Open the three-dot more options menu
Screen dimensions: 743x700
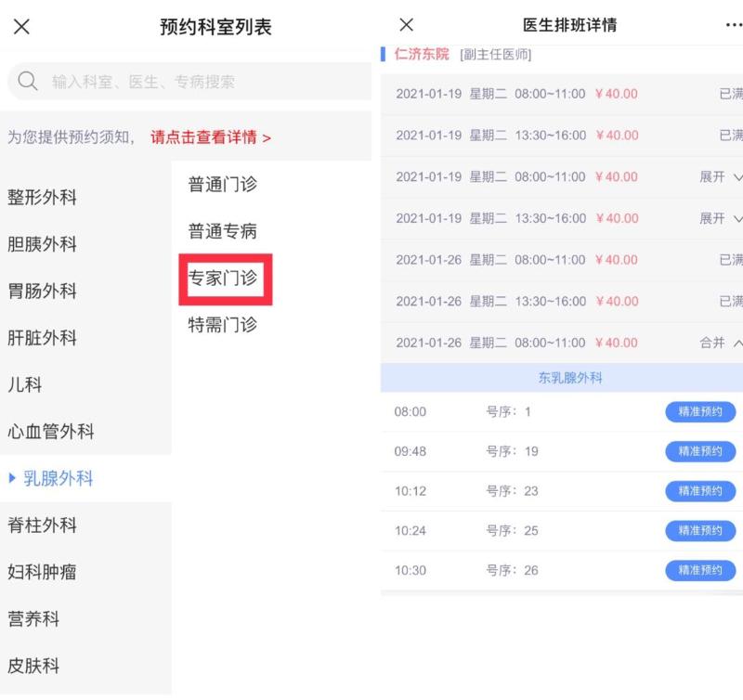733,25
